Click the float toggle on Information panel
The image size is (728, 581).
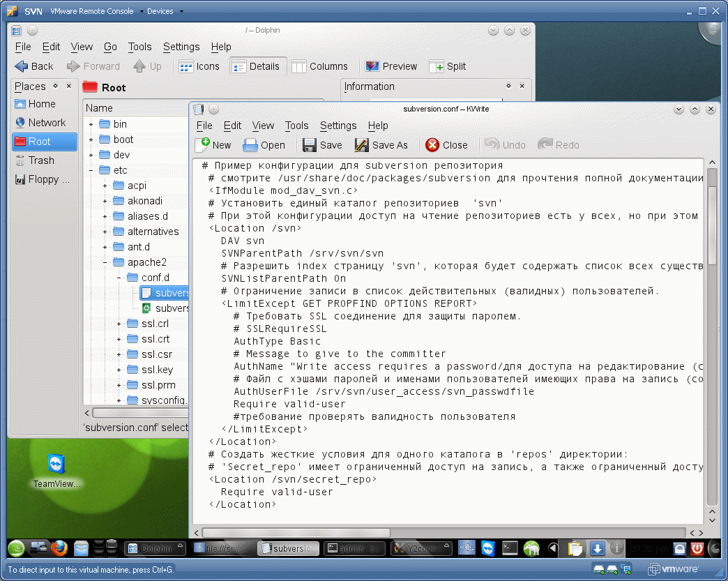point(508,86)
